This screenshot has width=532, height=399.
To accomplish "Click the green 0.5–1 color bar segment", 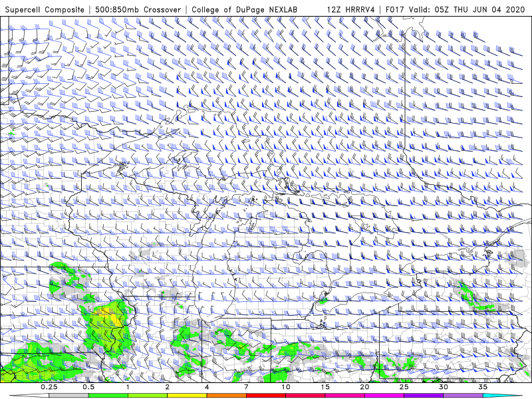I will [x=108, y=396].
